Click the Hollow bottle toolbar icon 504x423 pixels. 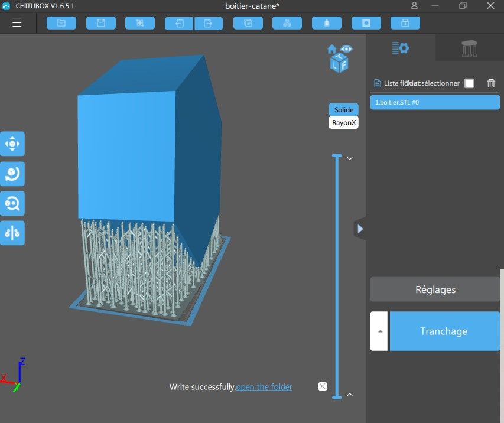(x=327, y=23)
